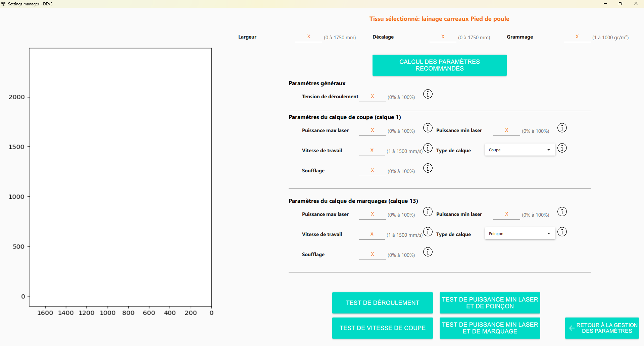Expand the Coupe type de calque dropdown
Image resolution: width=644 pixels, height=346 pixels.
[520, 150]
